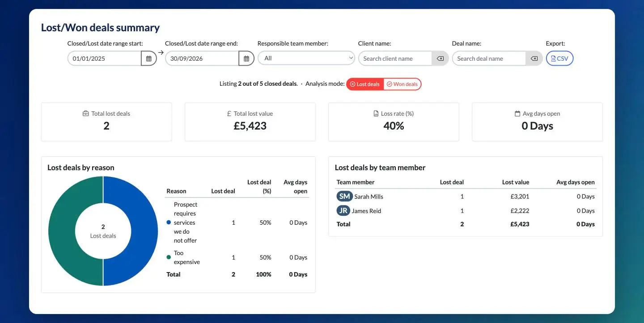
Task: Clear the client name search field
Action: click(x=440, y=59)
